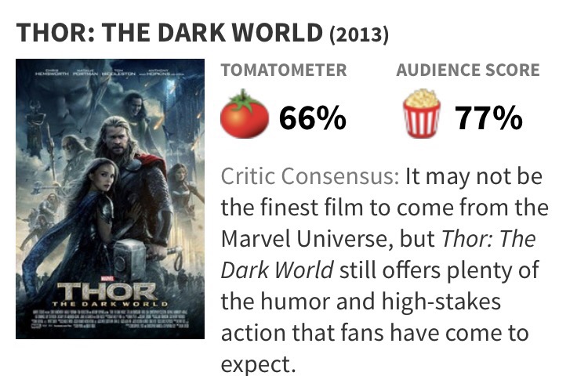Click the italic "Thor: The" text in consensus
This screenshot has height=376, width=588.
(x=488, y=239)
